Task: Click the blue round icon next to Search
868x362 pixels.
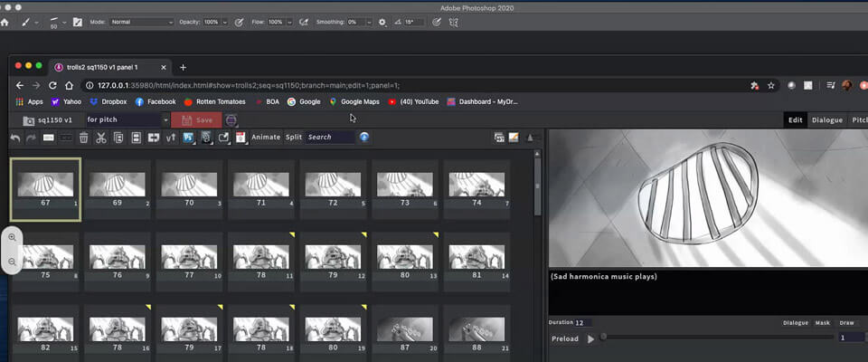Action: coord(363,137)
